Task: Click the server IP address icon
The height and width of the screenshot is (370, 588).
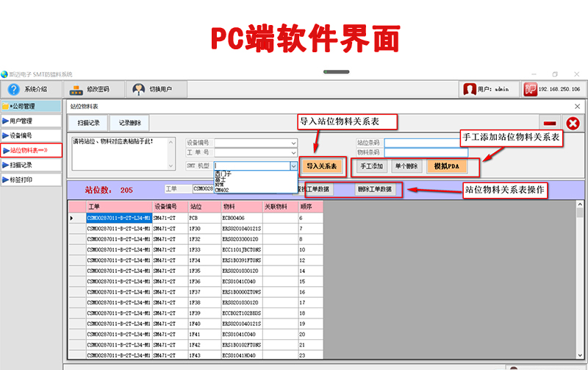Action: click(x=530, y=89)
